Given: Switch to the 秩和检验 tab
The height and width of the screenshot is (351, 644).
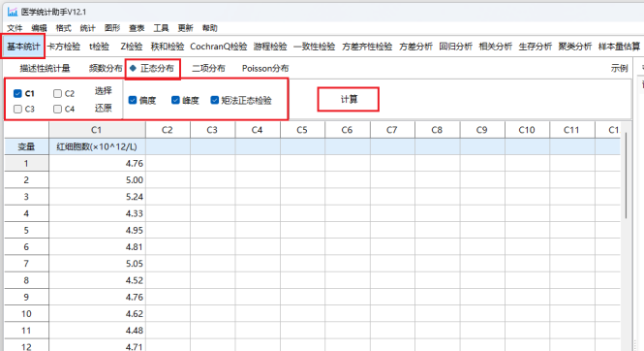Looking at the screenshot, I should tap(168, 47).
